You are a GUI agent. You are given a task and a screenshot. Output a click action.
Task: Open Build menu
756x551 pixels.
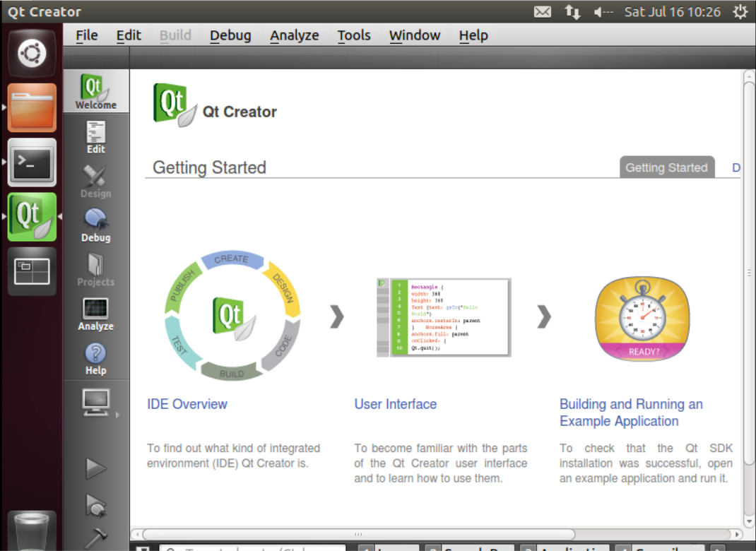175,35
